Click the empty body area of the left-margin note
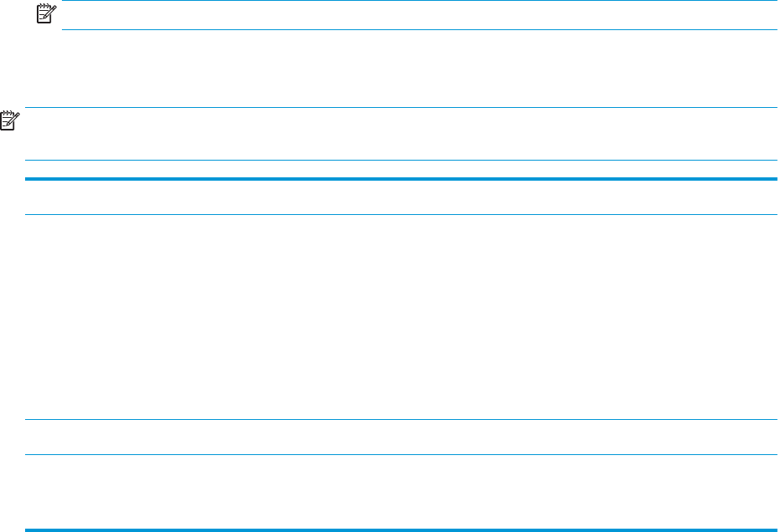The width and height of the screenshot is (778, 532). coord(401,134)
